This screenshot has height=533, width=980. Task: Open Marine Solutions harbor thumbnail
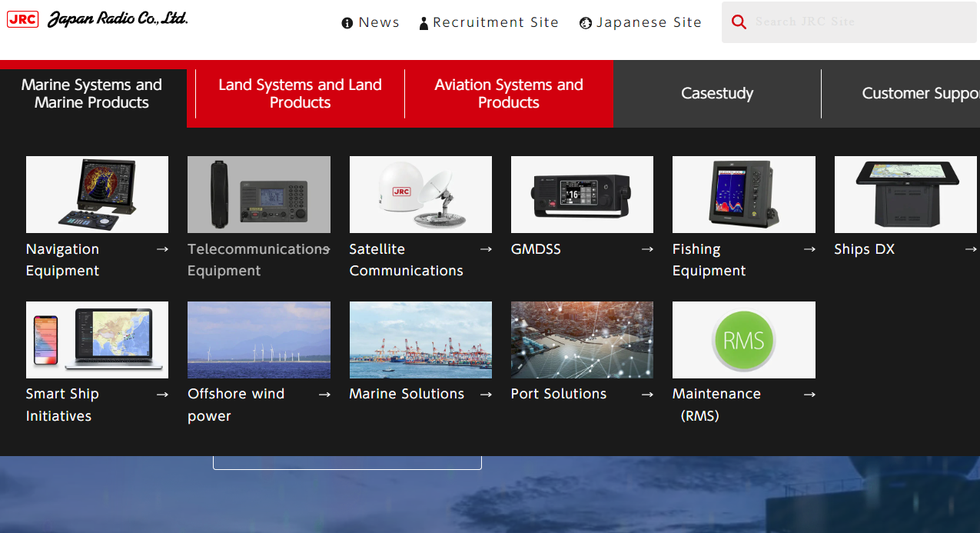pyautogui.click(x=420, y=340)
